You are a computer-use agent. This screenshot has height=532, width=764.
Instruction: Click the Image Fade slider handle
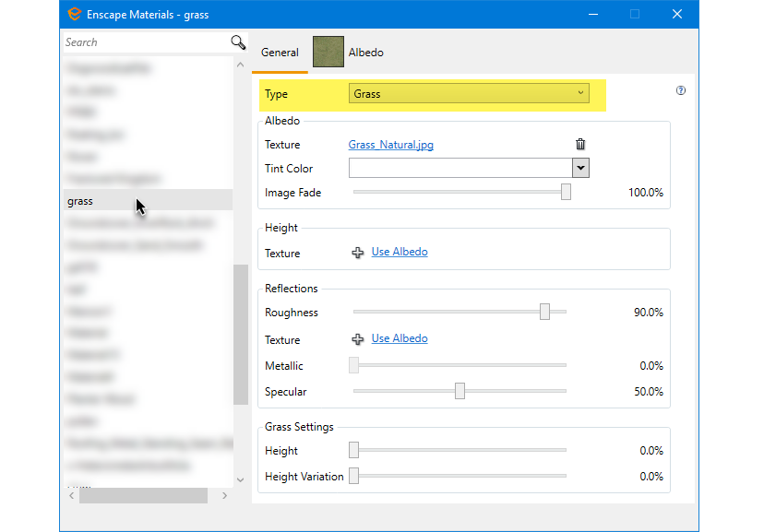coord(566,192)
